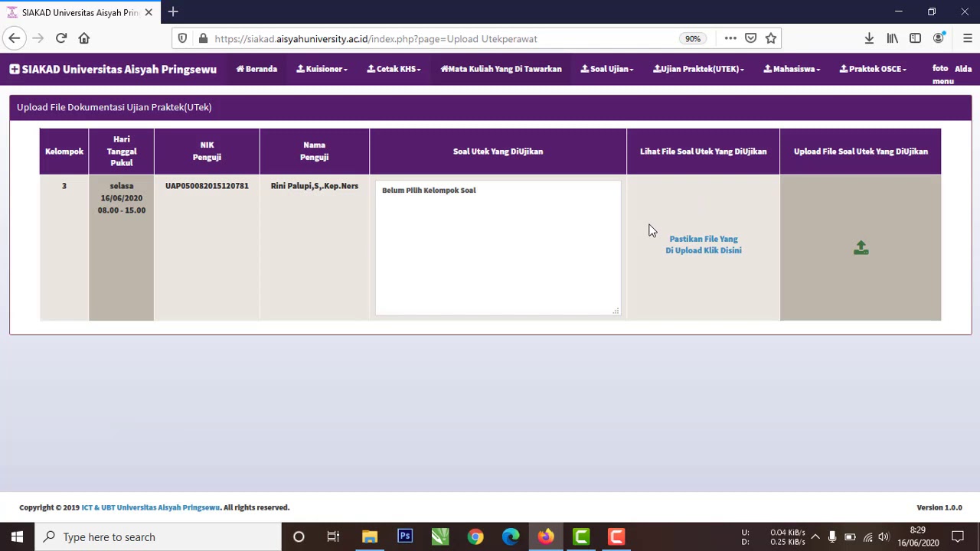Screen dimensions: 980x551
Task: Open Firefox hamburger menu
Action: tap(967, 38)
